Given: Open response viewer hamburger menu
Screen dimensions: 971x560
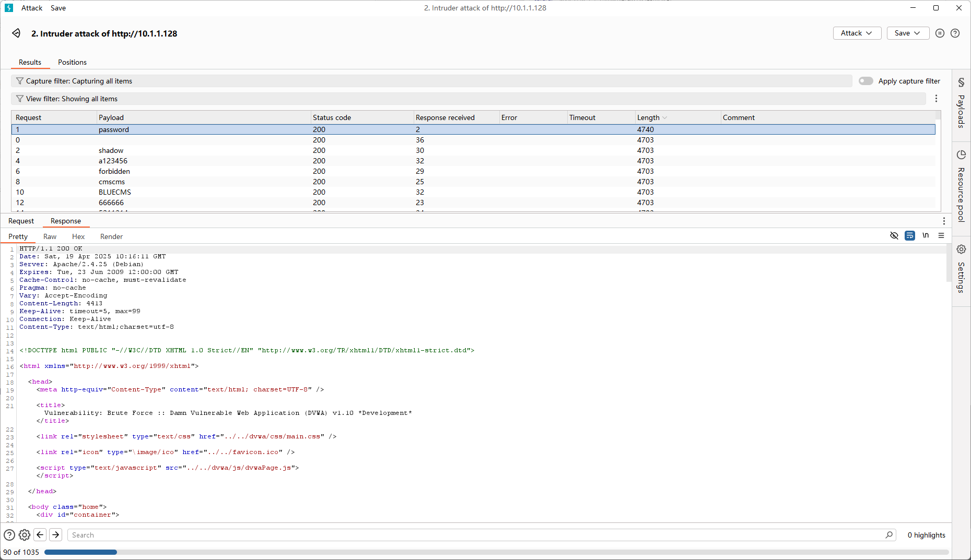Looking at the screenshot, I should pyautogui.click(x=941, y=236).
